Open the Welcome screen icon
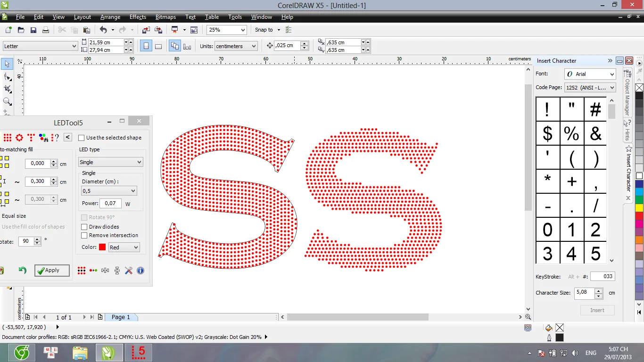Image resolution: width=644 pixels, height=362 pixels. coord(194,30)
